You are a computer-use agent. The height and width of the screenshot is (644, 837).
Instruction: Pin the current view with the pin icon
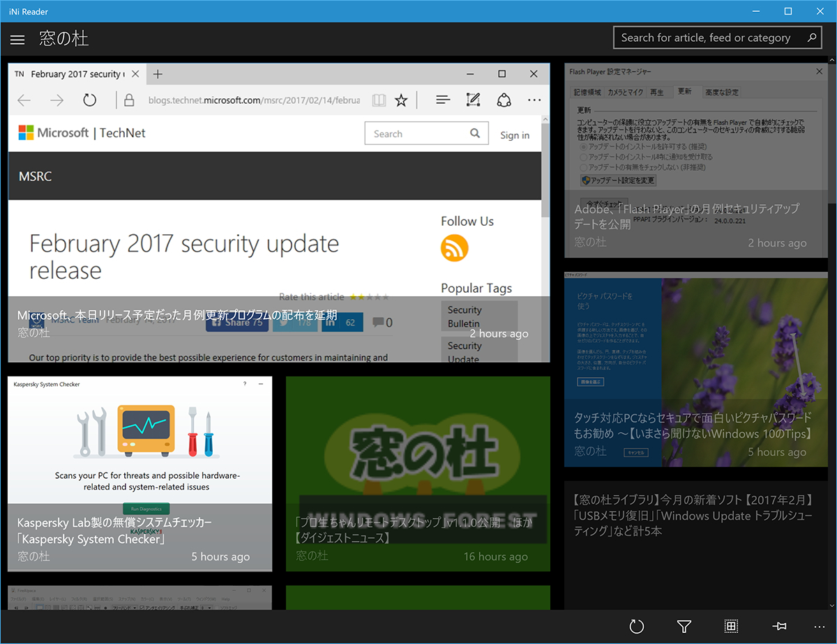coord(779,627)
